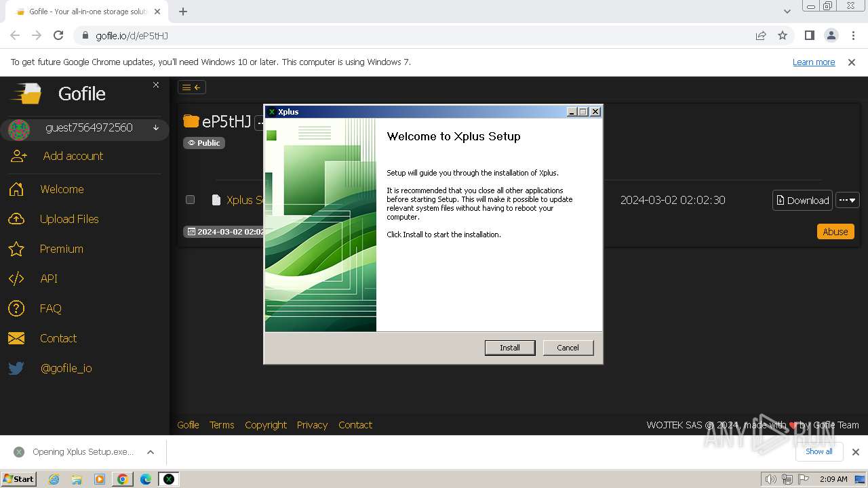Open the footer Privacy link

(312, 425)
